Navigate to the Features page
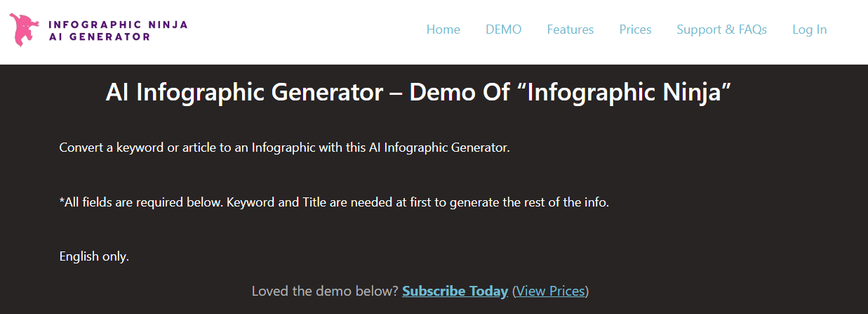This screenshot has width=868, height=314. [570, 30]
